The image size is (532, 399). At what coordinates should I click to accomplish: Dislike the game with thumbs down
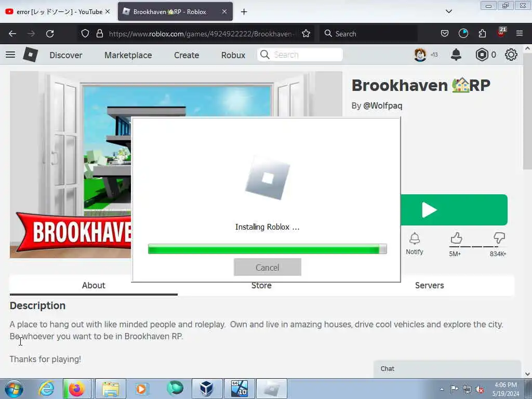[x=499, y=238]
